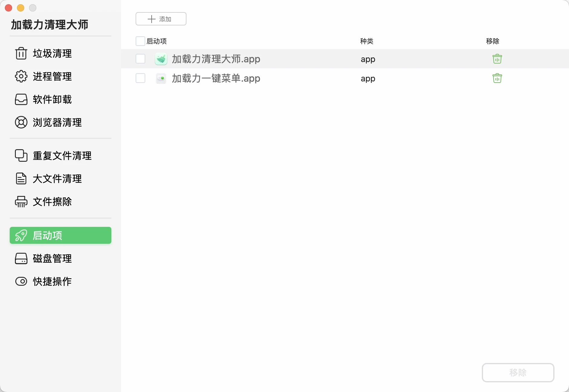This screenshot has width=569, height=392.
Task: Click the 加载力一键菜单.app app icon thumbnail
Action: (161, 78)
